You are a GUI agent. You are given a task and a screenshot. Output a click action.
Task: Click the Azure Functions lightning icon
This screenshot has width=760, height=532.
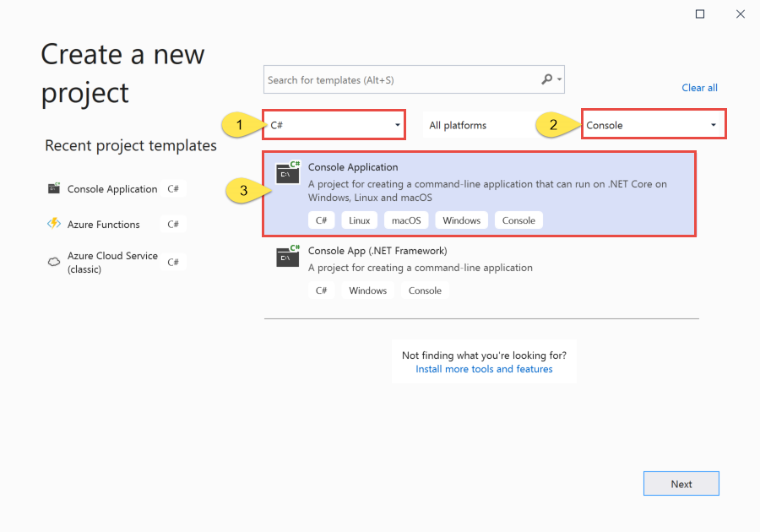(x=54, y=224)
